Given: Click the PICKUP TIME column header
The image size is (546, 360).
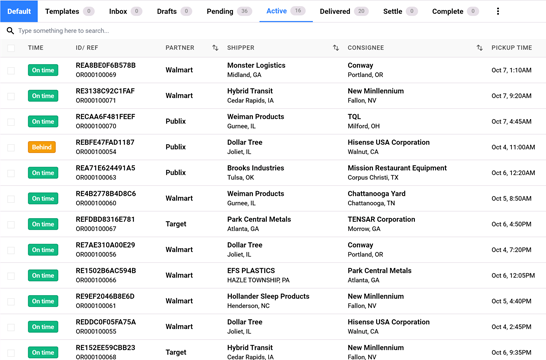Looking at the screenshot, I should click(x=512, y=48).
